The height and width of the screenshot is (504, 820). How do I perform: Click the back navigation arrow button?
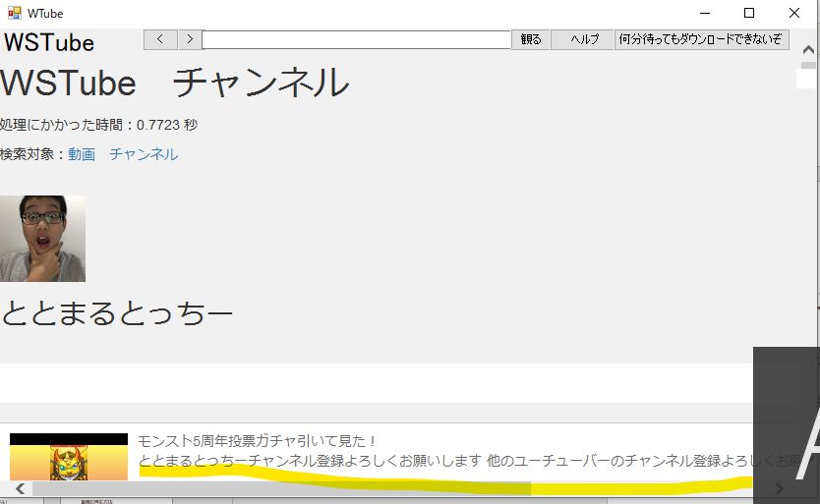(x=159, y=39)
